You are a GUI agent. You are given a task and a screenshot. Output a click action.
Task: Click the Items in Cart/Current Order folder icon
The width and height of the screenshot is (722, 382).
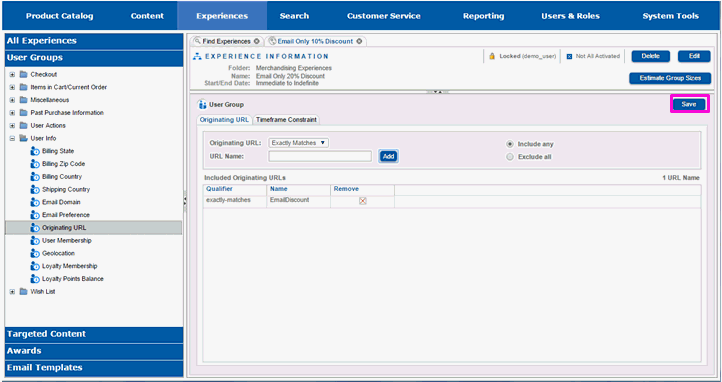23,87
